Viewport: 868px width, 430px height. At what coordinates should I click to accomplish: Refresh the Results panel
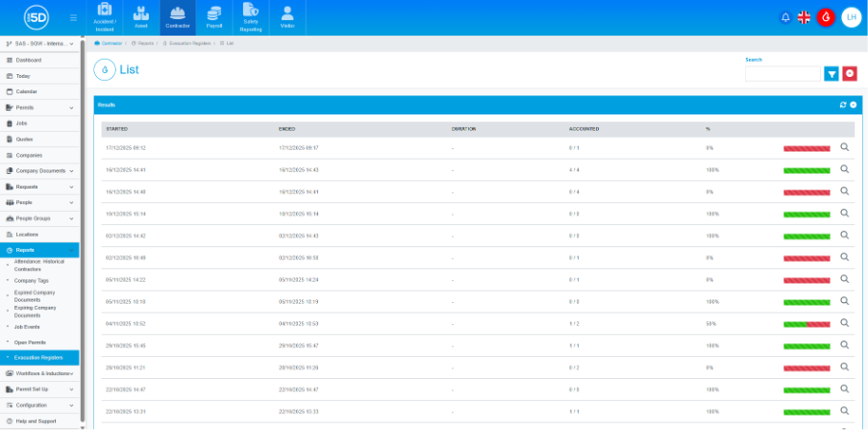(x=843, y=104)
